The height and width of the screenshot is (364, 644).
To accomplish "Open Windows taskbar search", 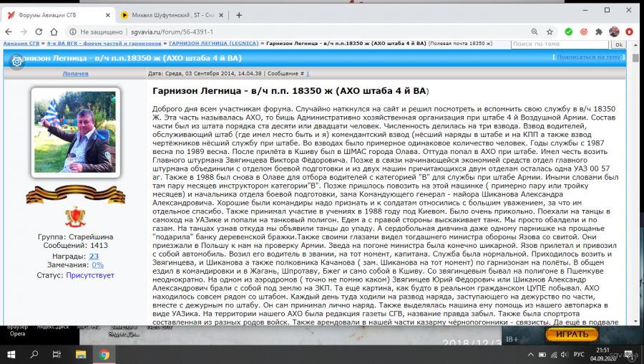I will pyautogui.click(x=34, y=355).
